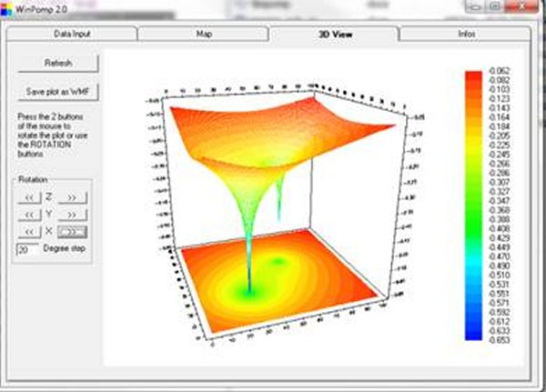Screen dimensions: 546x392
Task: Rotate plot forward around X axis
Action: pyautogui.click(x=71, y=231)
